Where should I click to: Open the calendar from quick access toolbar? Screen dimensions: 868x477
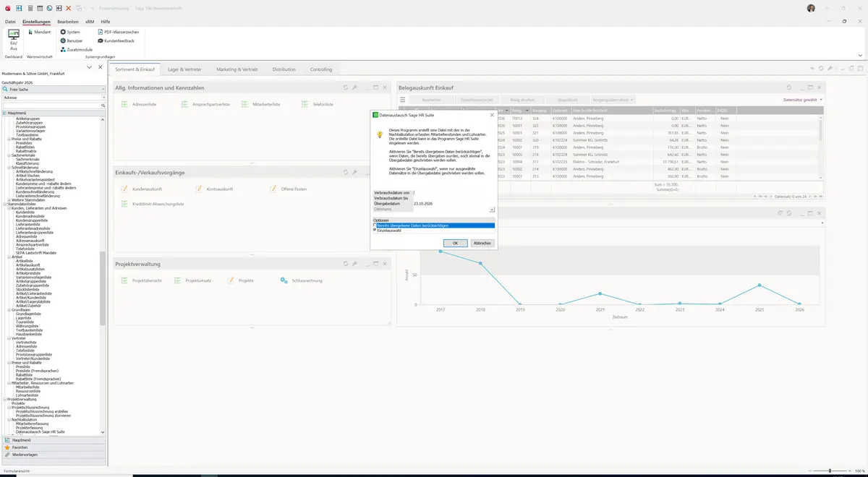pos(39,8)
